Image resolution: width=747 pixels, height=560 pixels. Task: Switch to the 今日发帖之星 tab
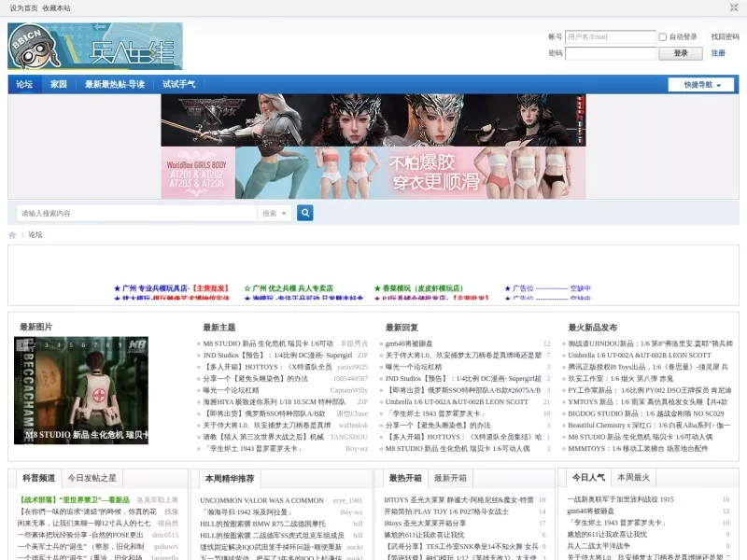coord(92,478)
